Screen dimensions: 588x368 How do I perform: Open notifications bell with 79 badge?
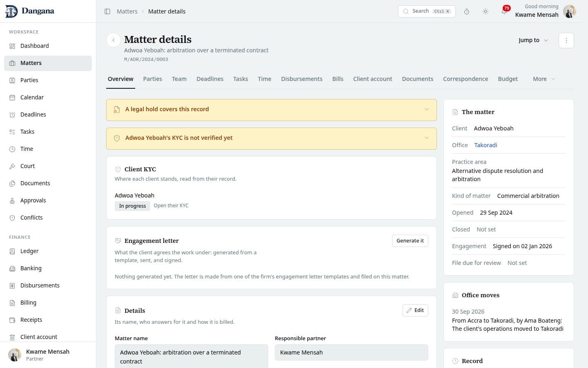[504, 11]
